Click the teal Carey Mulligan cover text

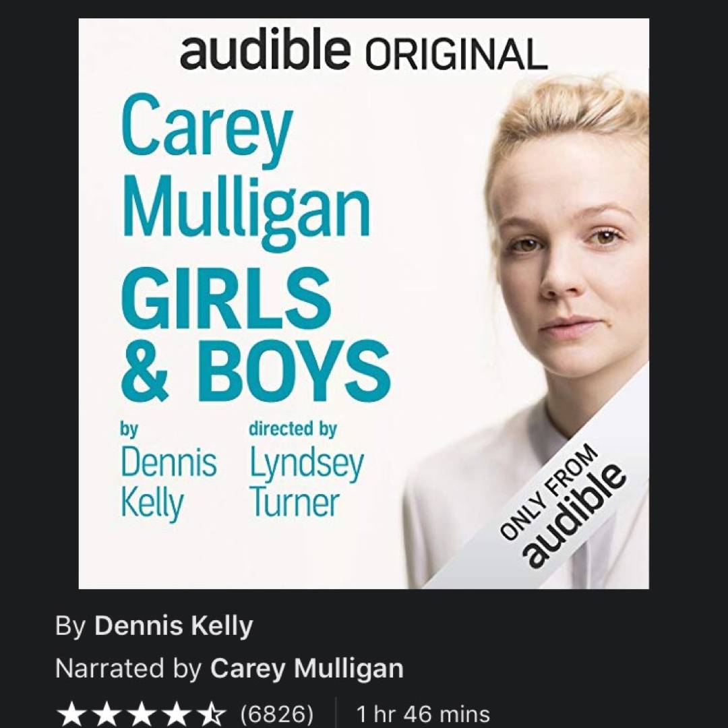[x=245, y=173]
